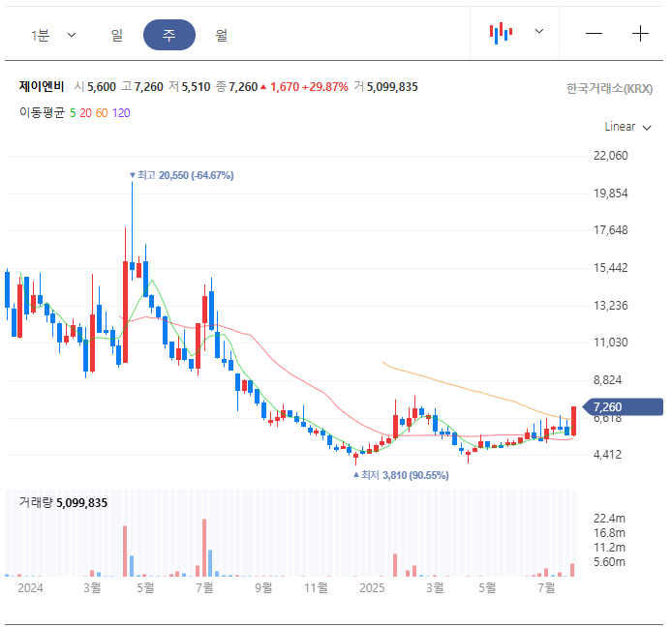Zoom out with the minus icon
This screenshot has height=627, width=672.
(594, 34)
